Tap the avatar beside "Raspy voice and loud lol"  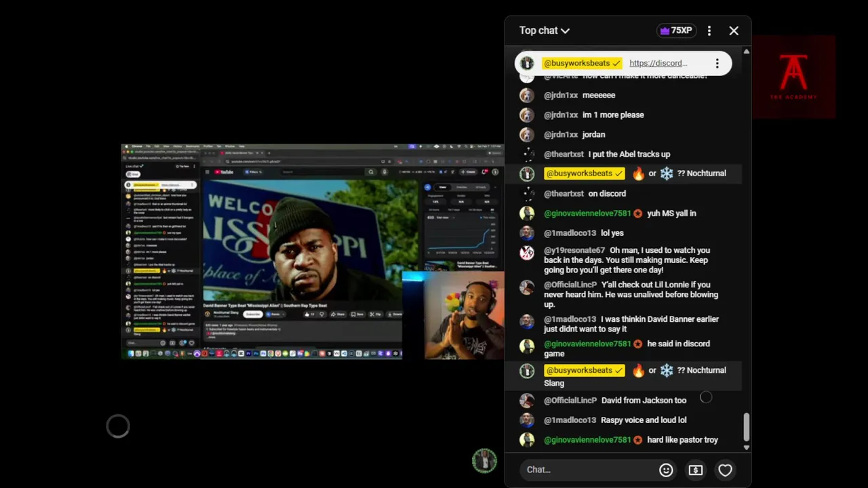tap(527, 420)
